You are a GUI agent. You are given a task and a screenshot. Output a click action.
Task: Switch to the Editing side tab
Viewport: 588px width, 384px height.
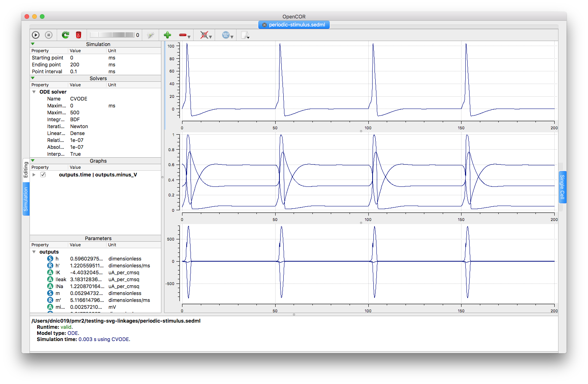coord(26,170)
